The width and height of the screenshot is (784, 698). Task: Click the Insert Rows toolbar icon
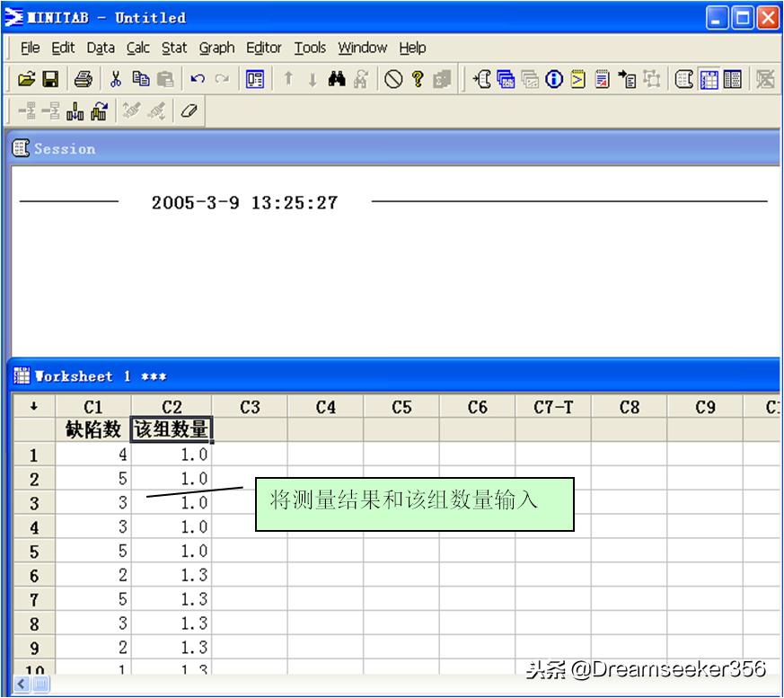point(51,110)
